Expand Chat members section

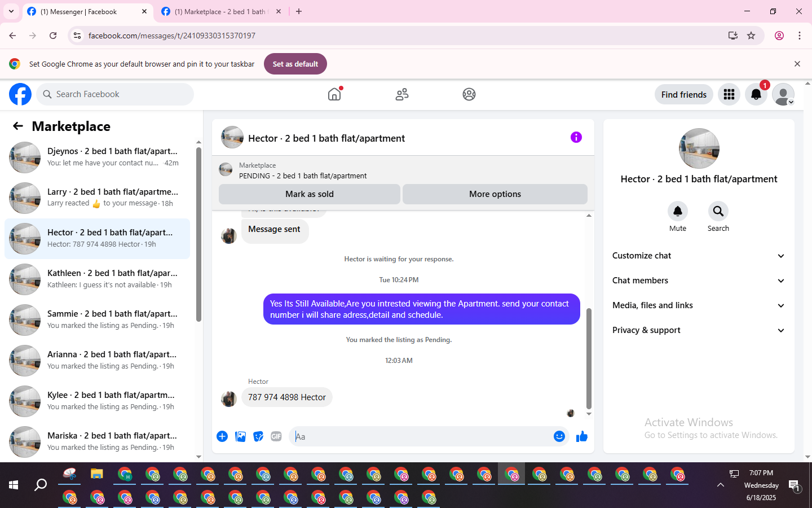(699, 281)
